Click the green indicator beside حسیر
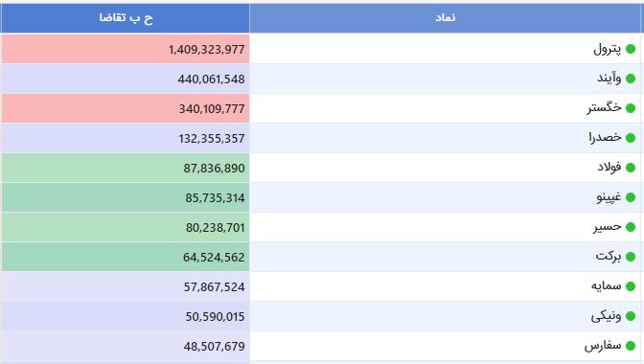This screenshot has width=644, height=364. tap(631, 227)
